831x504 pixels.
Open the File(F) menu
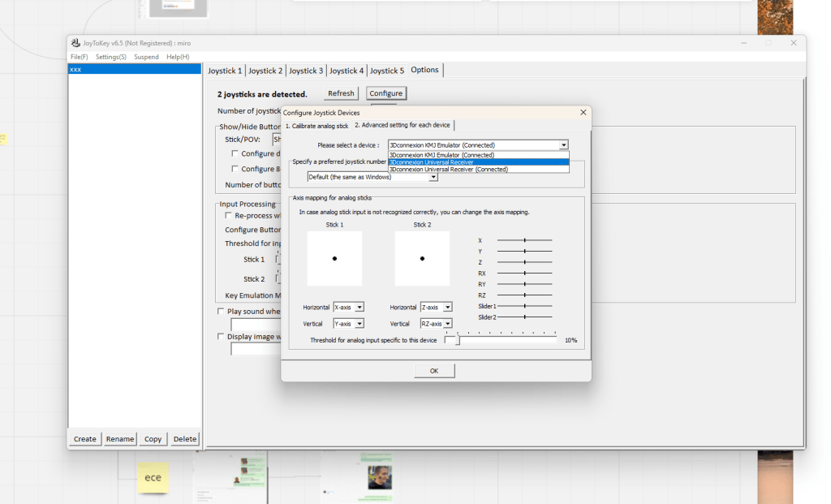[79, 57]
